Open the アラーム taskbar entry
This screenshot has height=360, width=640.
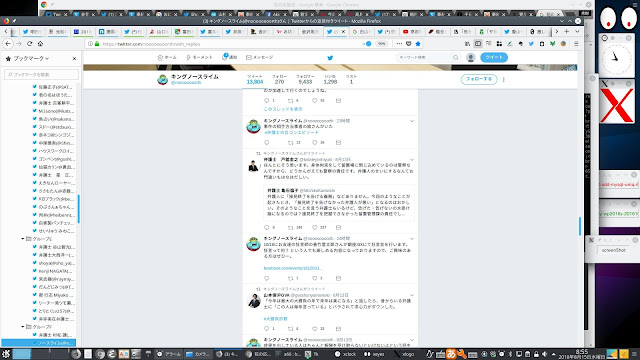(169, 354)
